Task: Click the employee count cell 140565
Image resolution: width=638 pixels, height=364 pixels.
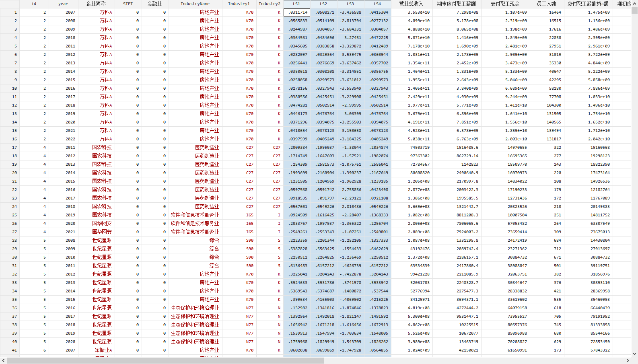Action: pos(547,122)
